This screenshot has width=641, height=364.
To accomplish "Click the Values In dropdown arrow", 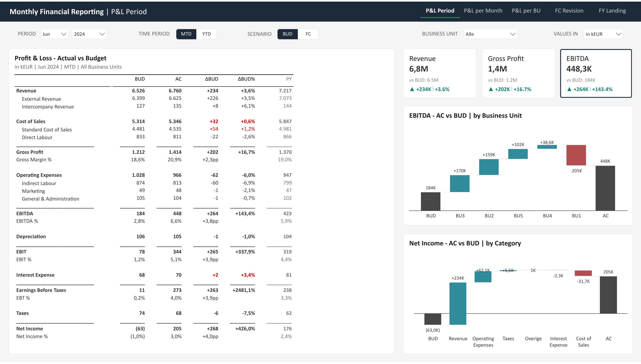I will click(x=619, y=34).
